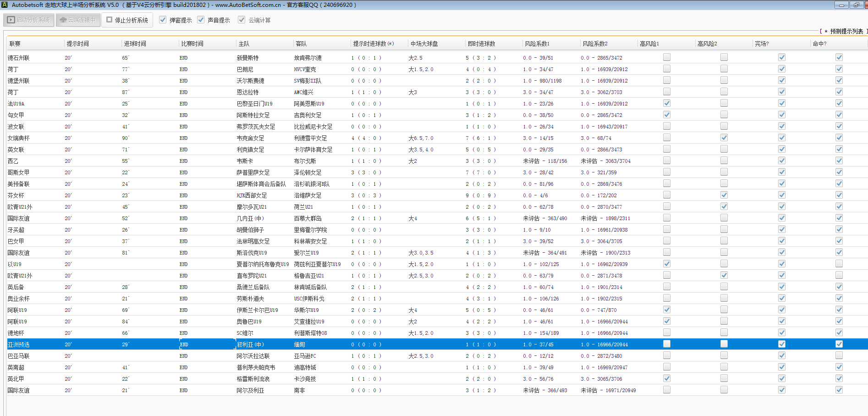The width and height of the screenshot is (868, 416).
Task: Uncheck 高风险1 box in the 英北甲 row
Action: point(666,378)
